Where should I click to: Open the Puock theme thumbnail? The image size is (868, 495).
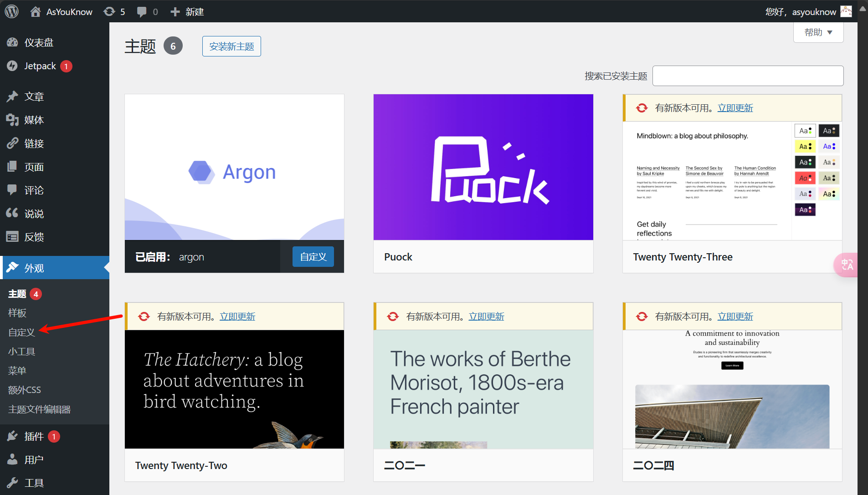(x=483, y=167)
